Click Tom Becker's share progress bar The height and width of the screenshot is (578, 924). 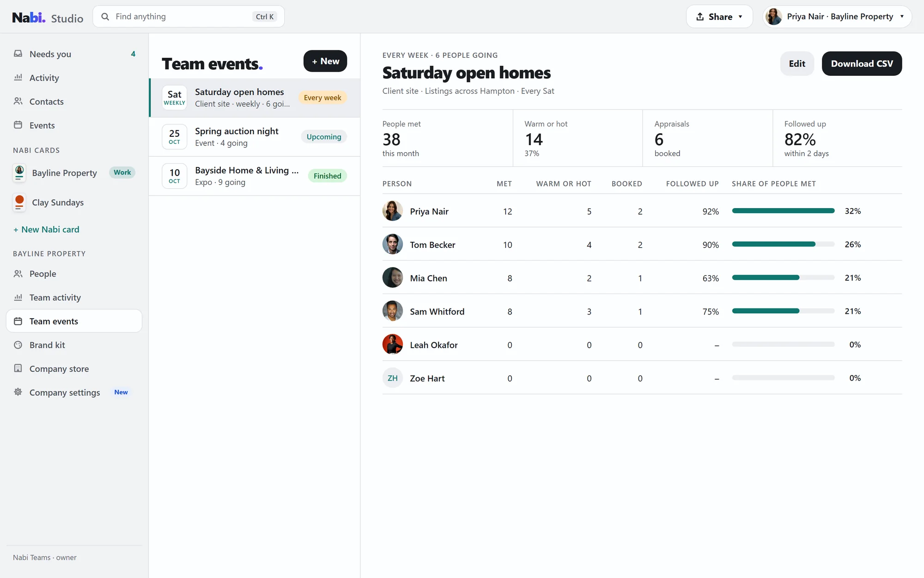783,244
